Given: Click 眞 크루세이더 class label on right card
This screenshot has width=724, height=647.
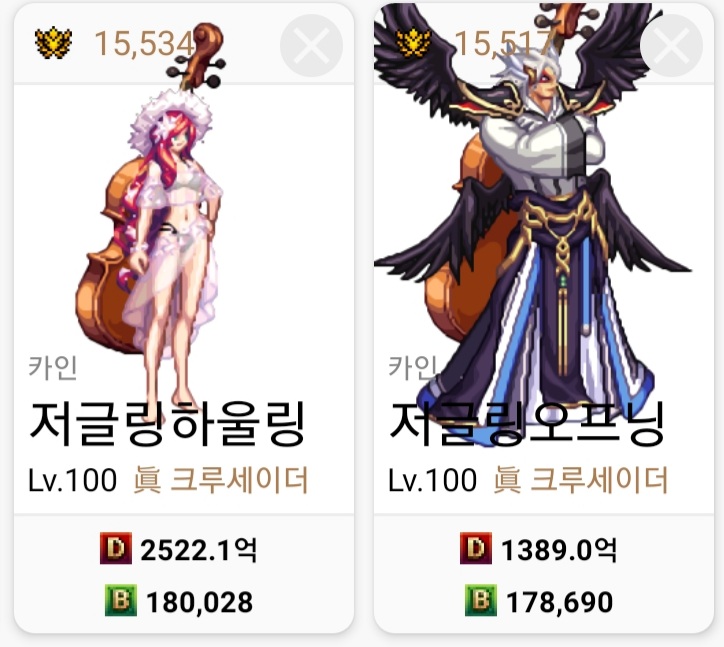Looking at the screenshot, I should [x=581, y=480].
